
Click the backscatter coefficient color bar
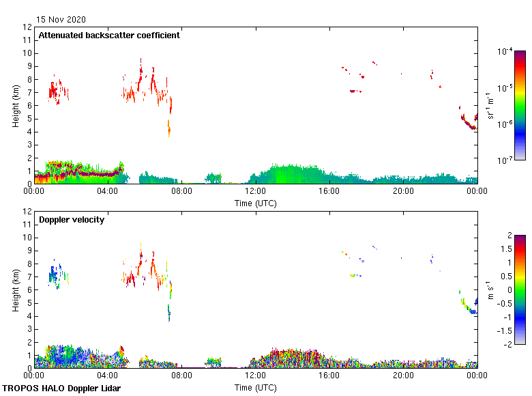[x=520, y=105]
